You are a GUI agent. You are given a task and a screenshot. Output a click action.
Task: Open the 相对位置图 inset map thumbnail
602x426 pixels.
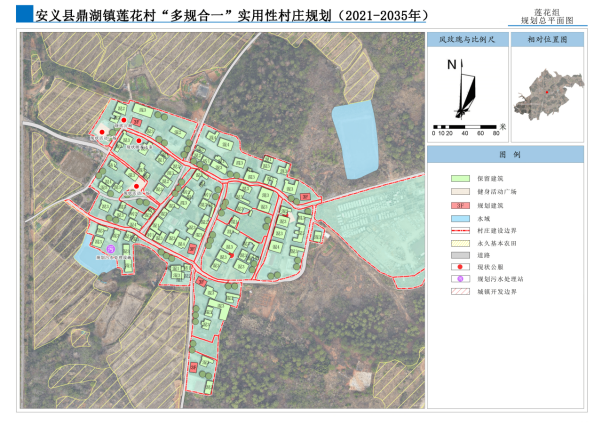pos(546,94)
